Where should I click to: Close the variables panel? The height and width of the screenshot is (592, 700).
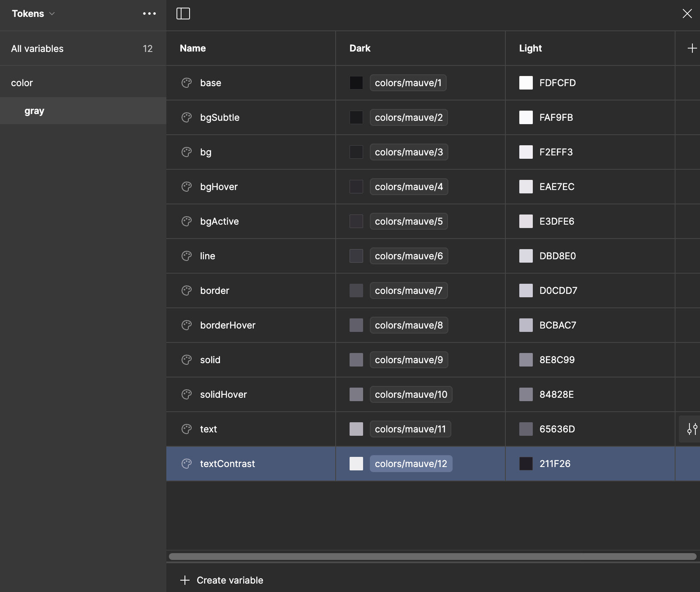[687, 14]
